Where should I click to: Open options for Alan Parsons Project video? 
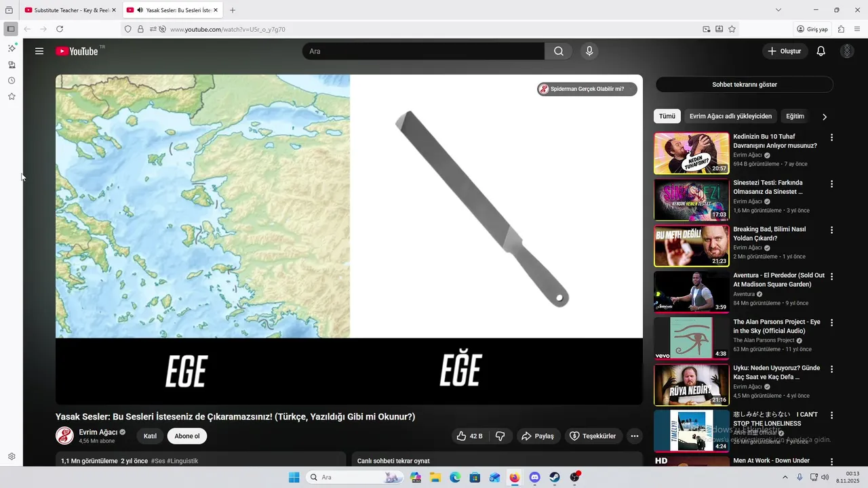pos(831,323)
